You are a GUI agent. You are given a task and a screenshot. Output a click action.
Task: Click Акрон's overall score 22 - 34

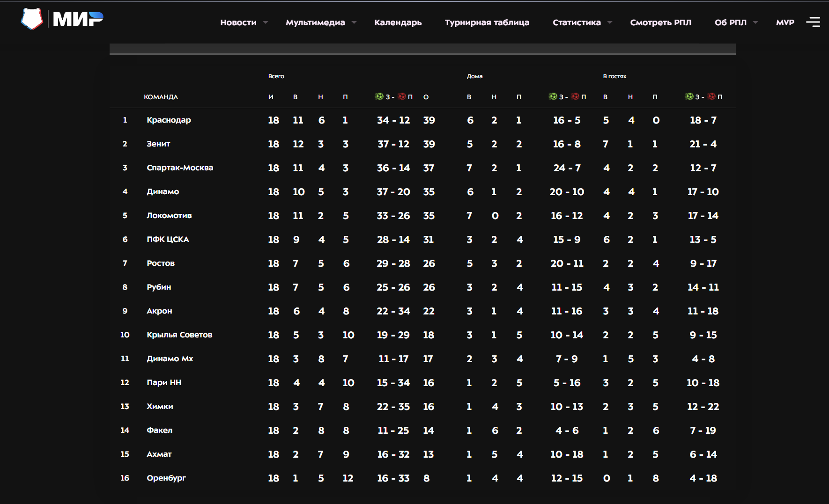(393, 311)
